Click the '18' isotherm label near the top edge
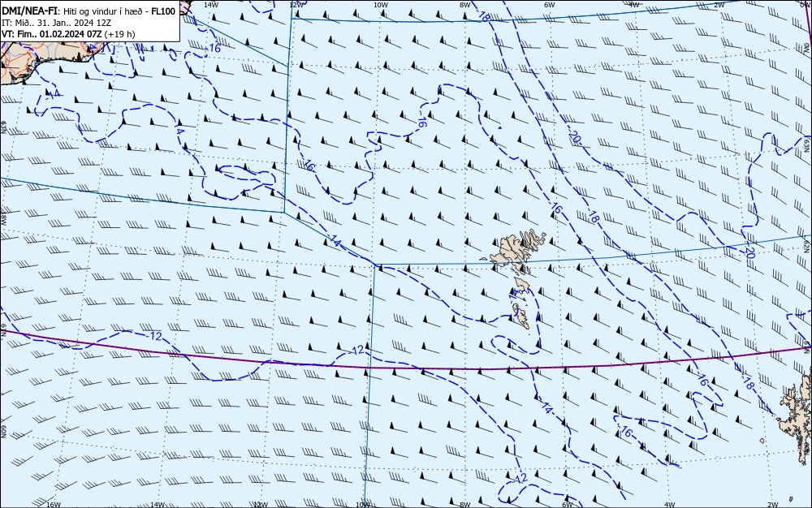This screenshot has width=812, height=508. [484, 16]
